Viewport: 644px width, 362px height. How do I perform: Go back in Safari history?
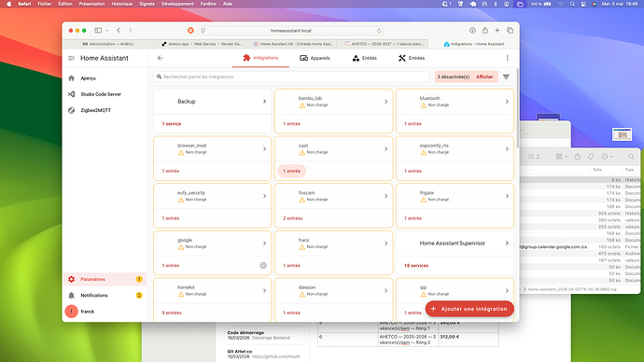(119, 31)
